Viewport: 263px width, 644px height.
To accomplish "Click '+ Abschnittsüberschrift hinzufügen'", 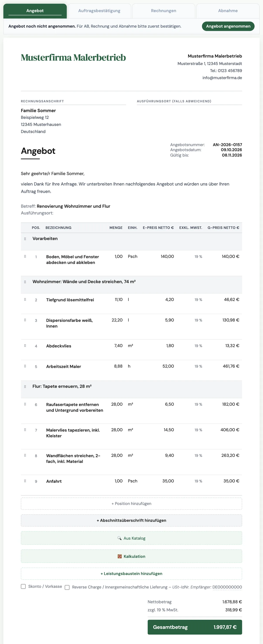I will (131, 520).
